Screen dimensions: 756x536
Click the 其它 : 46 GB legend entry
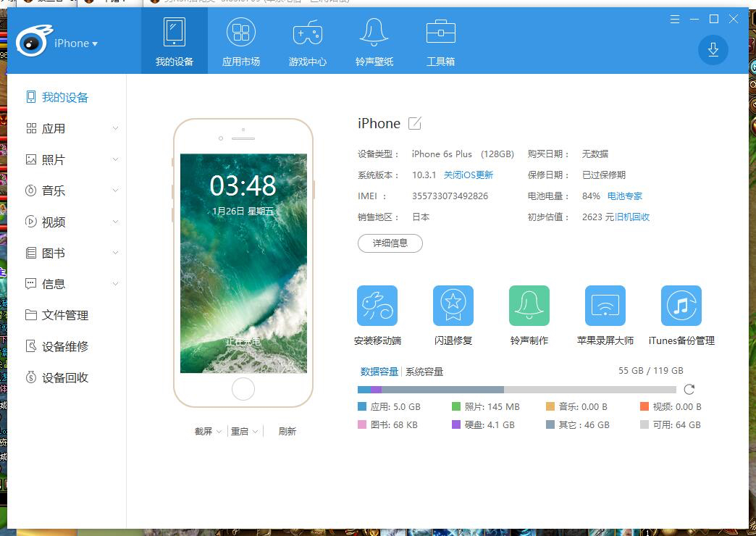point(578,424)
